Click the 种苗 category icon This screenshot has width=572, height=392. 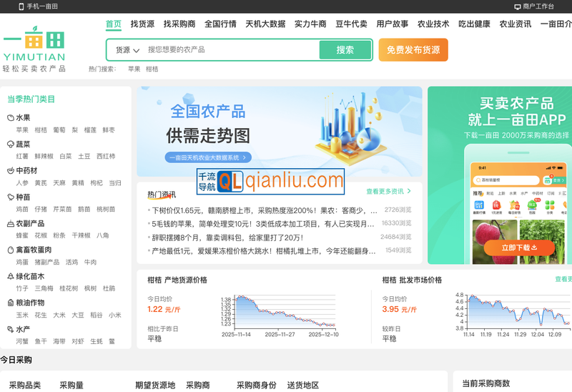pos(11,197)
